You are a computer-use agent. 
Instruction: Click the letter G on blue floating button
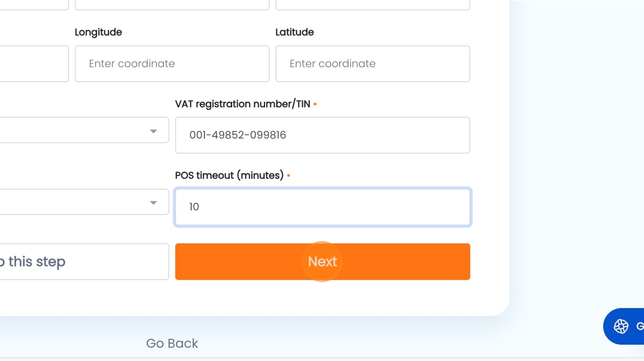(x=640, y=327)
